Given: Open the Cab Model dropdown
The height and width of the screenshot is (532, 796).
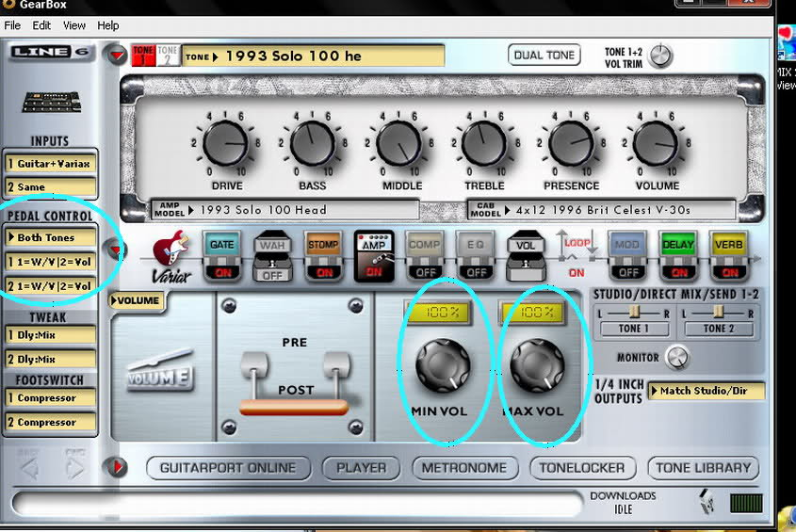Looking at the screenshot, I should (603, 210).
